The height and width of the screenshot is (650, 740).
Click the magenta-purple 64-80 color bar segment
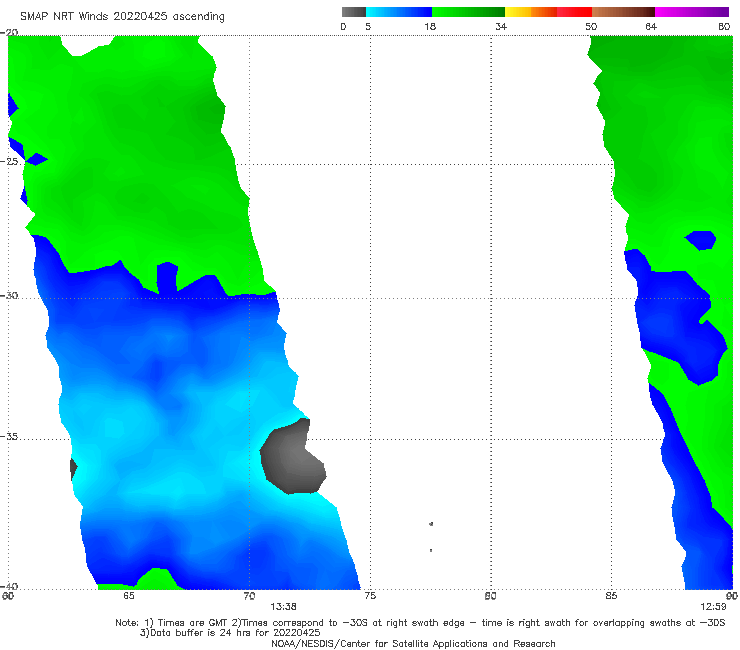(692, 12)
